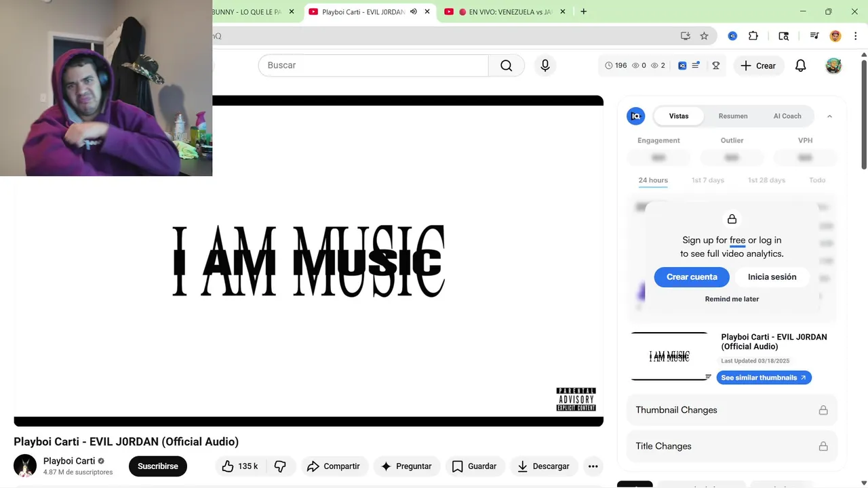Image resolution: width=868 pixels, height=488 pixels.
Task: Bookmark this page with the star icon
Action: click(x=704, y=36)
